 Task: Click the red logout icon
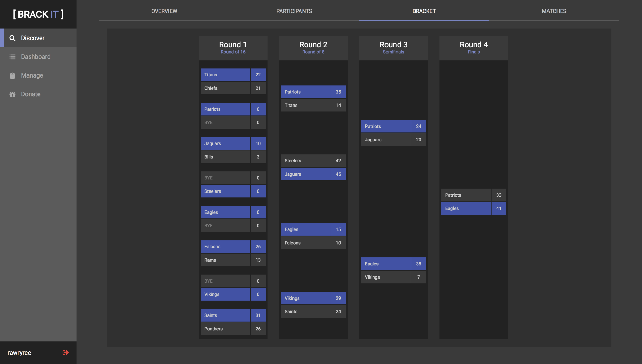[x=65, y=352]
